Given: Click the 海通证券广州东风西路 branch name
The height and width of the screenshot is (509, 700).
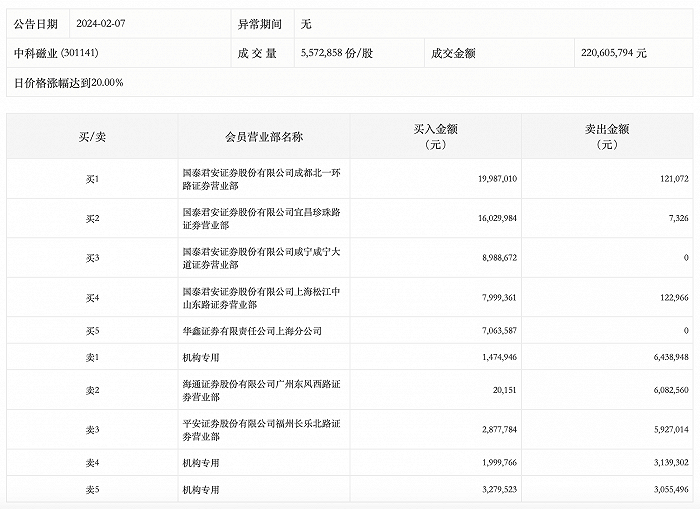Looking at the screenshot, I should (x=262, y=391).
